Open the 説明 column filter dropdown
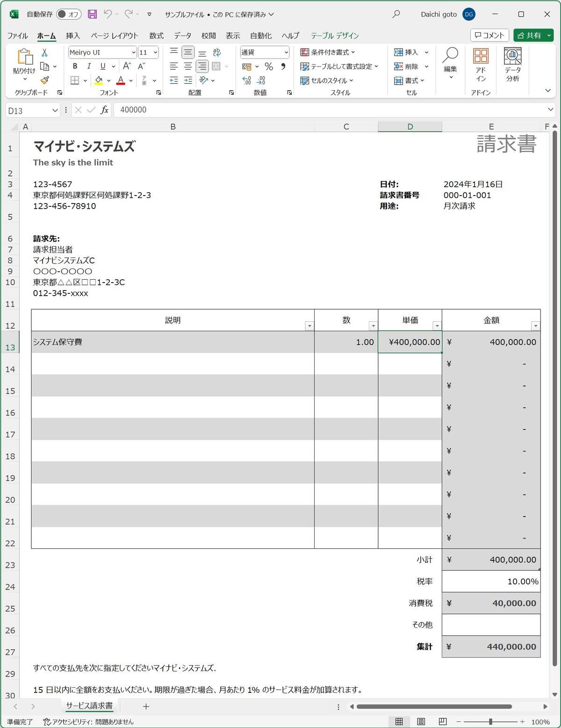This screenshot has width=561, height=728. click(309, 326)
